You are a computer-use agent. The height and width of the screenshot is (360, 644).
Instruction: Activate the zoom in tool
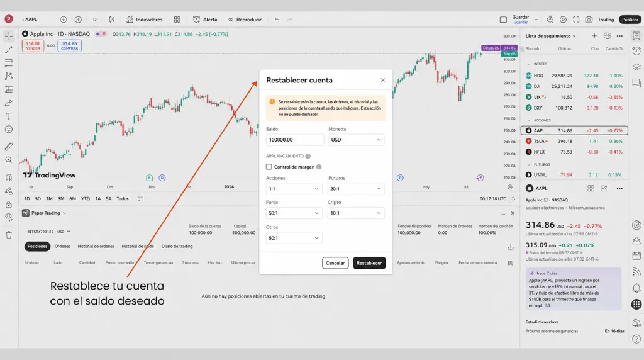click(9, 160)
